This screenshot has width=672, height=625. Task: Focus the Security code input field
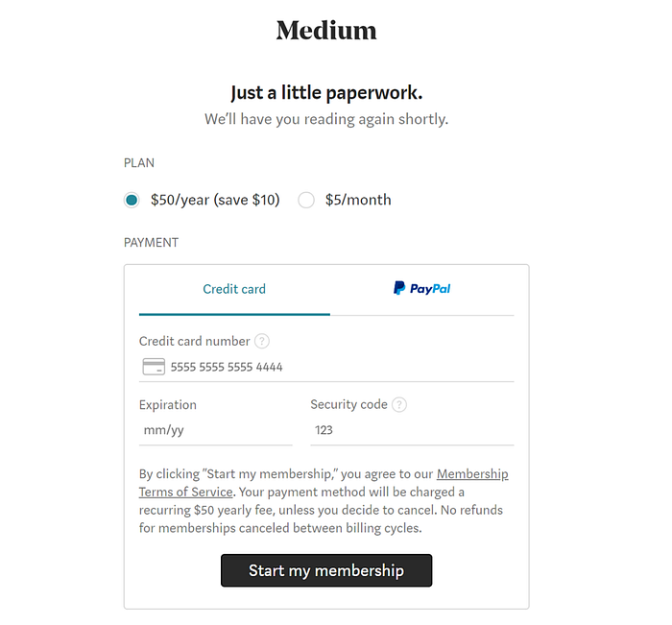pyautogui.click(x=412, y=430)
